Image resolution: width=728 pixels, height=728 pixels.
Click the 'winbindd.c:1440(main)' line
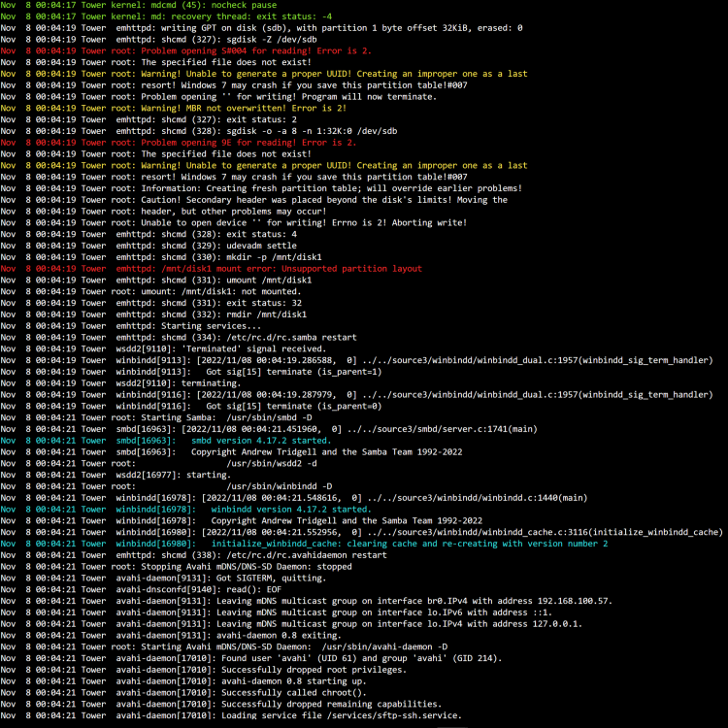(294, 498)
